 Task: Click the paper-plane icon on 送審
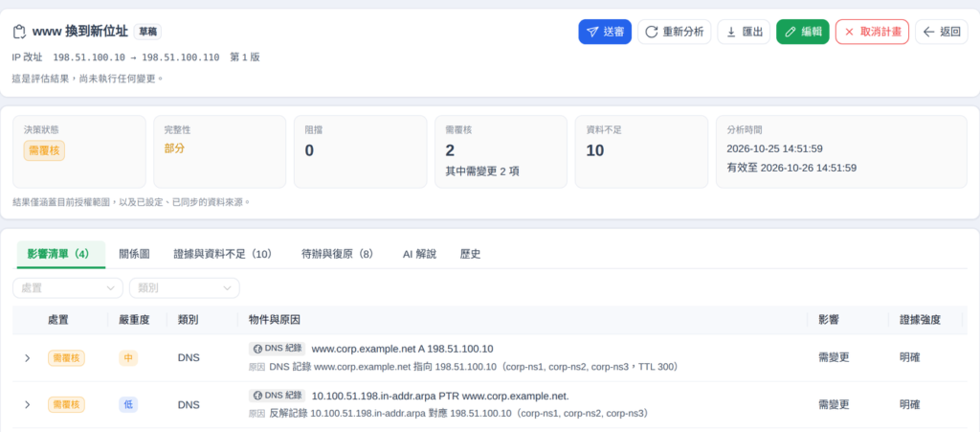(x=593, y=32)
